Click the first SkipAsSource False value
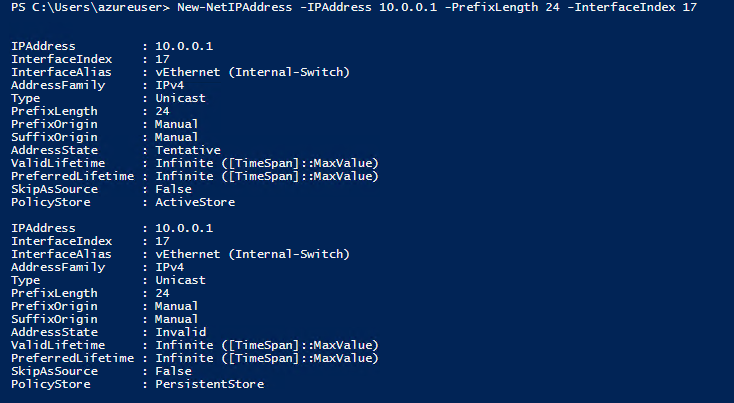The width and height of the screenshot is (734, 403). pyautogui.click(x=173, y=189)
